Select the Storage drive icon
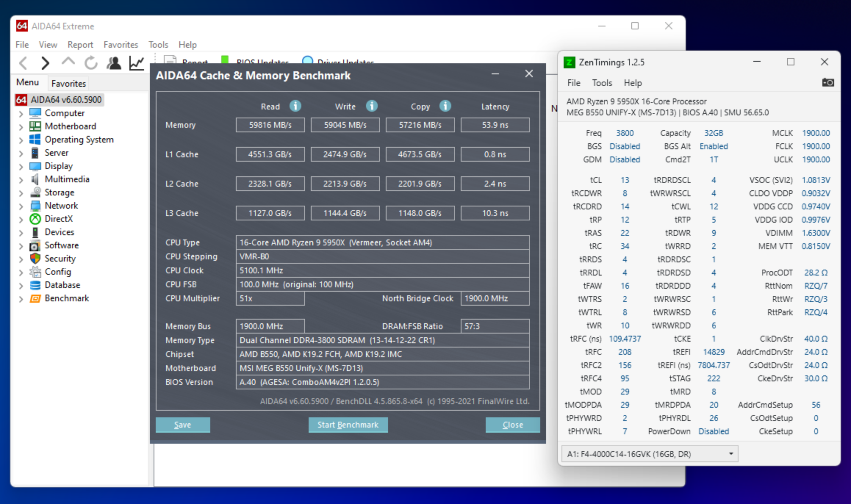This screenshot has width=851, height=504. point(35,192)
